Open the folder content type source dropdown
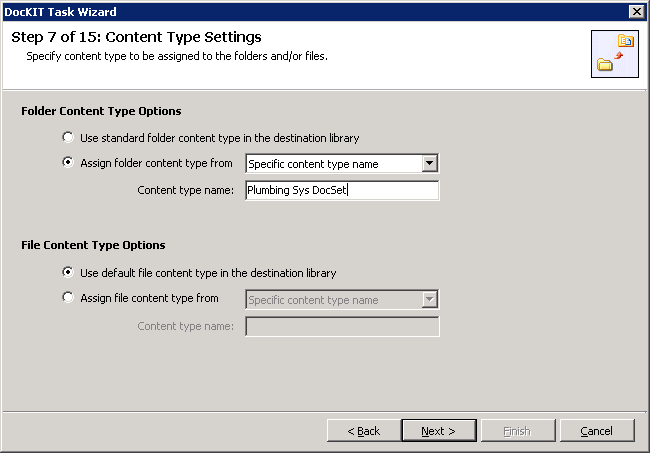This screenshot has height=453, width=650. pyautogui.click(x=429, y=164)
